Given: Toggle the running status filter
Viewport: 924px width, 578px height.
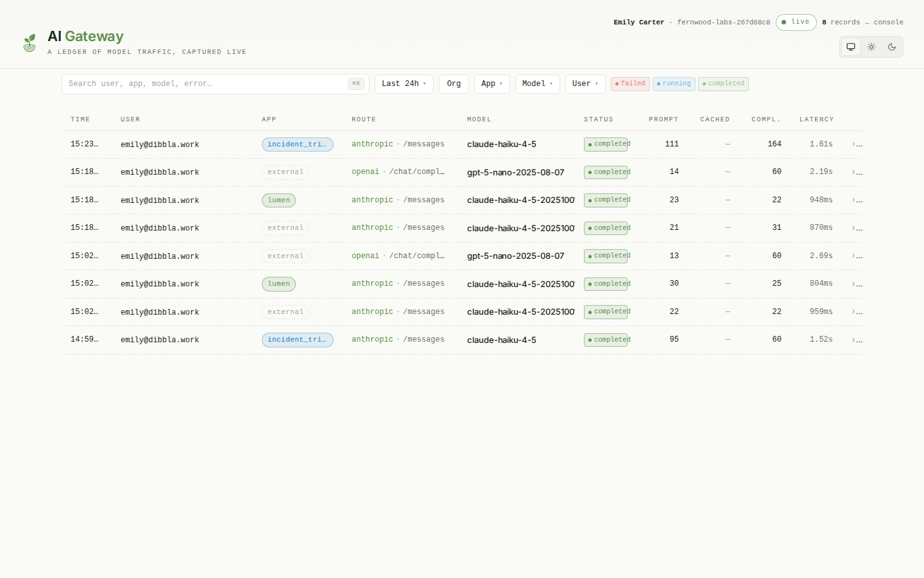Looking at the screenshot, I should pos(674,83).
